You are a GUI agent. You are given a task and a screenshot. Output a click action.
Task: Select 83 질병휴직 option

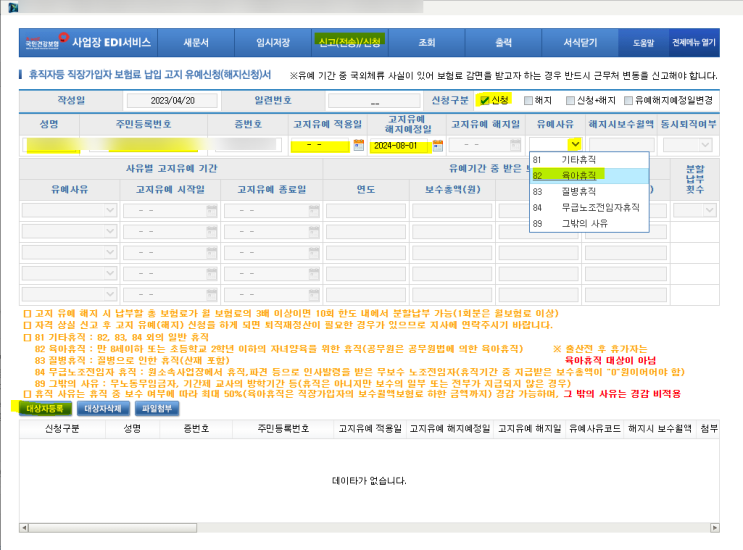(589, 191)
